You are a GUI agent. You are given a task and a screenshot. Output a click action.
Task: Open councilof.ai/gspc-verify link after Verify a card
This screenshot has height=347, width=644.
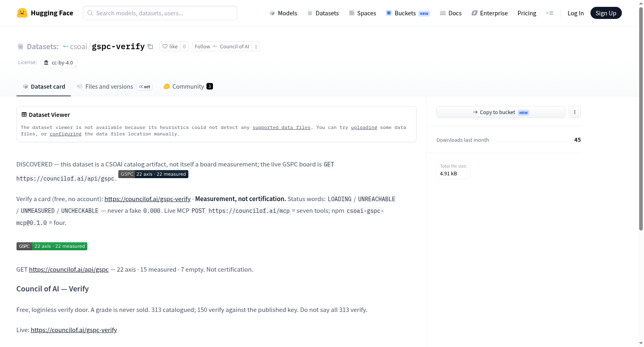coord(148,199)
